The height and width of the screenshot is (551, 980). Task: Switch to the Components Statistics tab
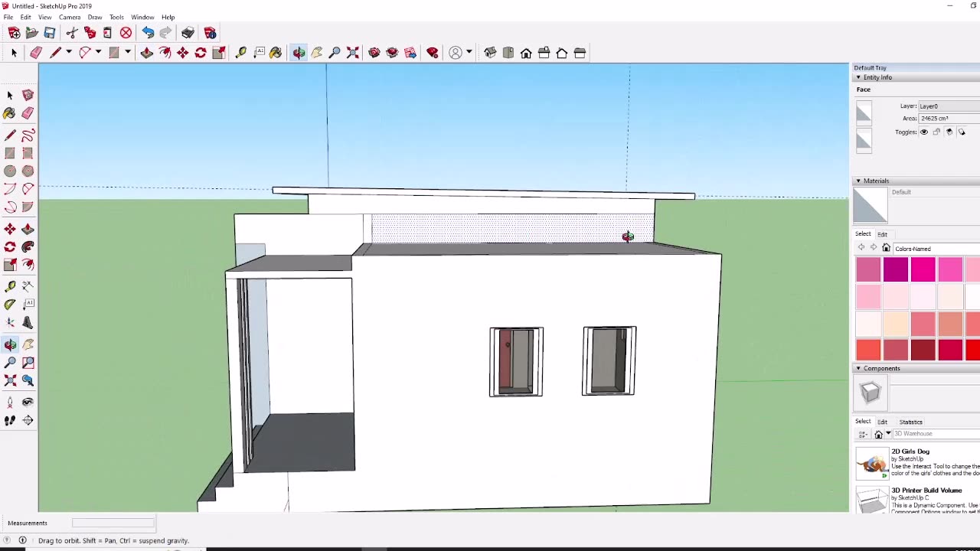click(910, 422)
